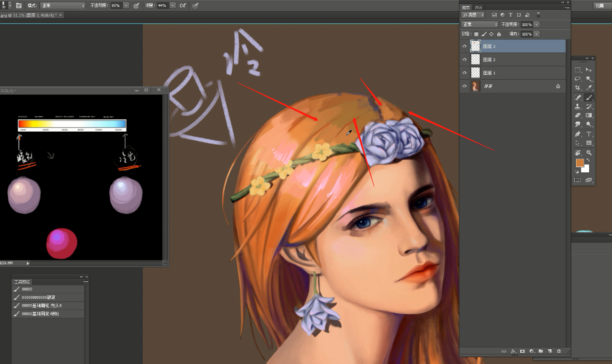Toggle visibility of 图层 1
The image size is (612, 364).
click(464, 73)
